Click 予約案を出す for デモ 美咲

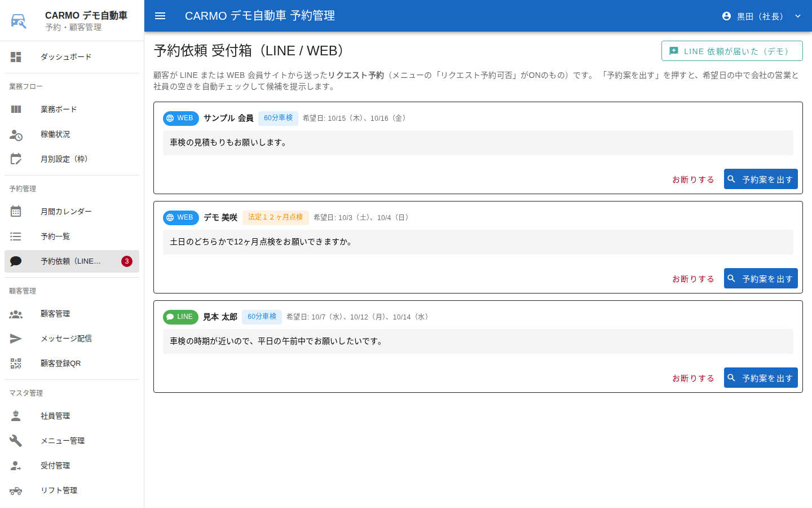tap(761, 278)
